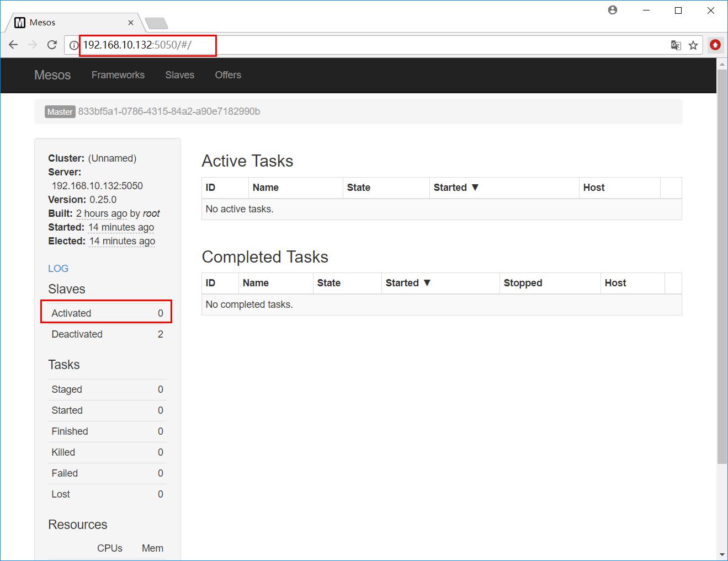Sort Active Tasks by Host
The height and width of the screenshot is (561, 728).
point(594,188)
